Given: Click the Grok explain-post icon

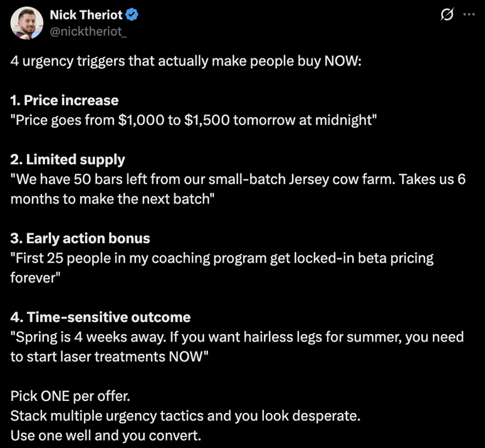Looking at the screenshot, I should (447, 14).
